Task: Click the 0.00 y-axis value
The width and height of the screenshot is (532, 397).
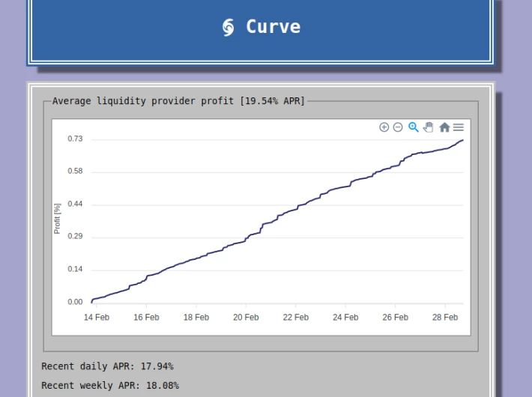Action: click(75, 302)
